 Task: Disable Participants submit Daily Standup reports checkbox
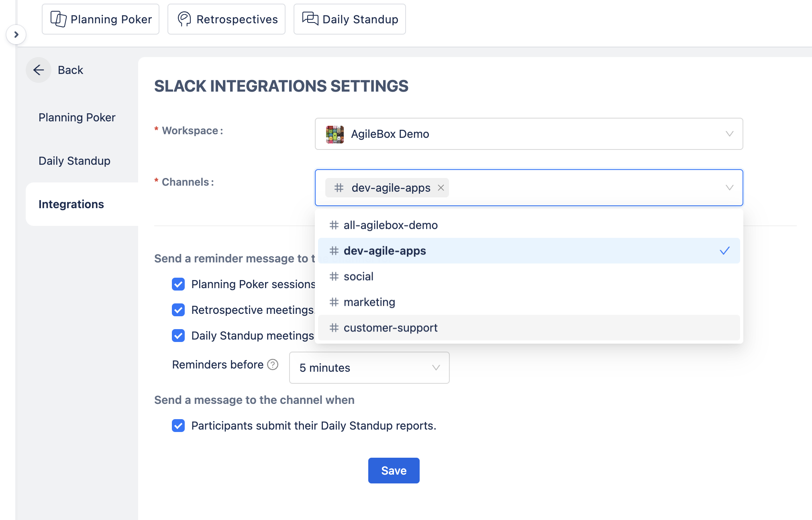[x=178, y=426]
